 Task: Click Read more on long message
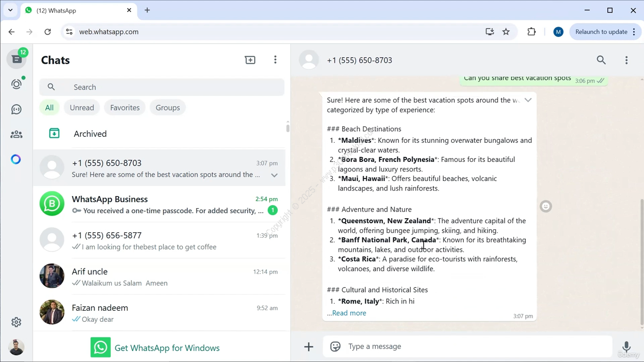point(349,313)
